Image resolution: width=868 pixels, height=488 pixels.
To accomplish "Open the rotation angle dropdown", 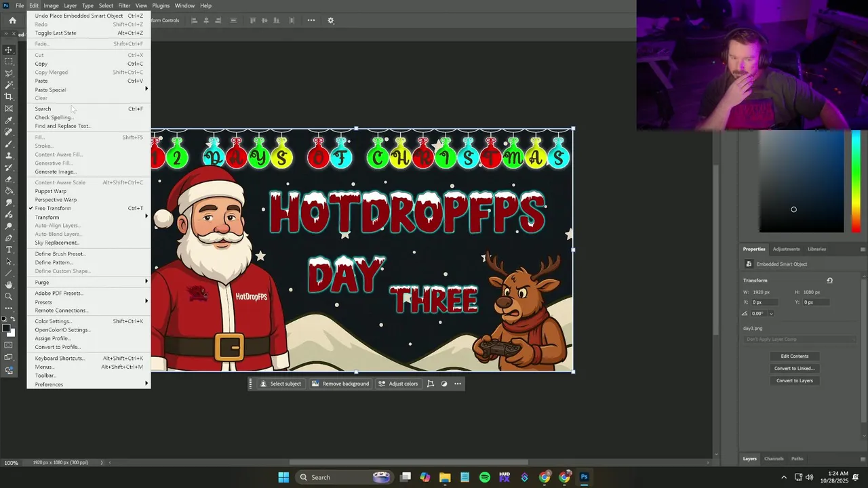I will pos(771,313).
